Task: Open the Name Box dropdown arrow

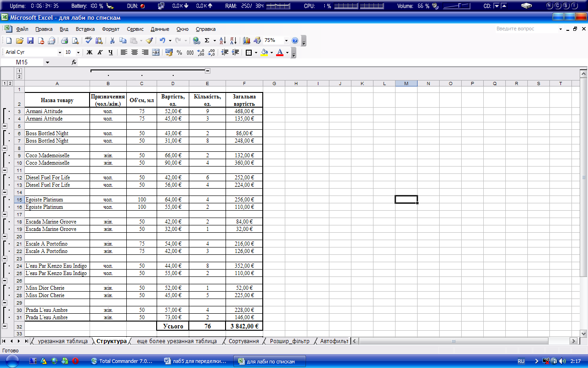Action: click(x=47, y=62)
